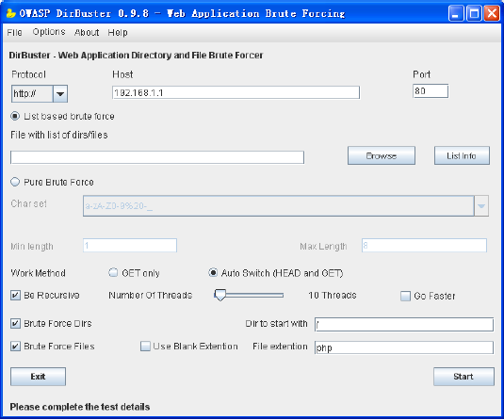This screenshot has width=504, height=420.
Task: Minimize the DirBuster window
Action: coord(456,14)
